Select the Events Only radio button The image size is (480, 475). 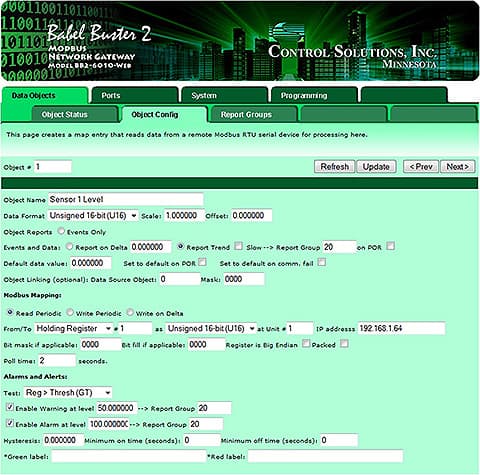pos(61,231)
